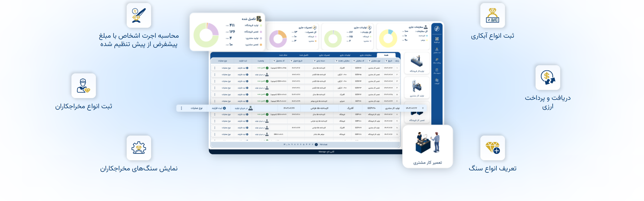644x201 pixels.
Task: Click the wage calculation (محاسبه اجرت اشخاص) icon
Action: pos(139,15)
